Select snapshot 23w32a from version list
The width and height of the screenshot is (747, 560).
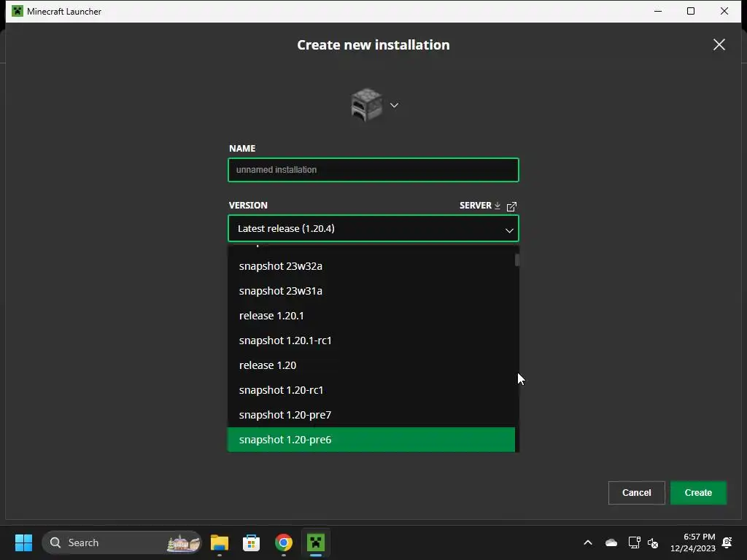point(371,266)
